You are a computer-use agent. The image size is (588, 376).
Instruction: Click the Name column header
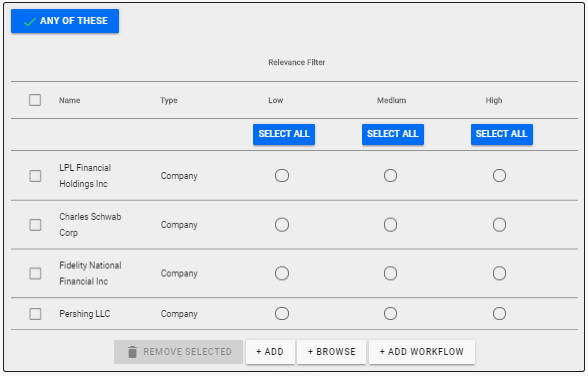pos(69,100)
